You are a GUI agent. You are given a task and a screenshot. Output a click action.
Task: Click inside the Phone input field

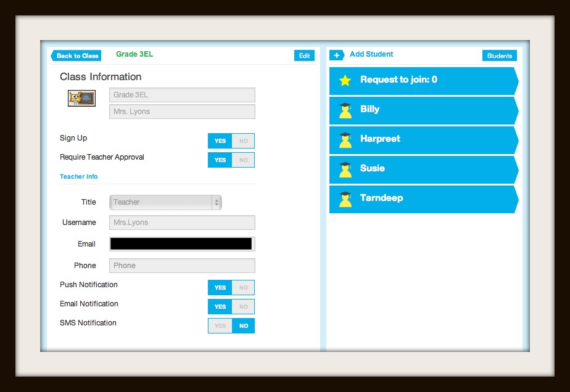182,265
